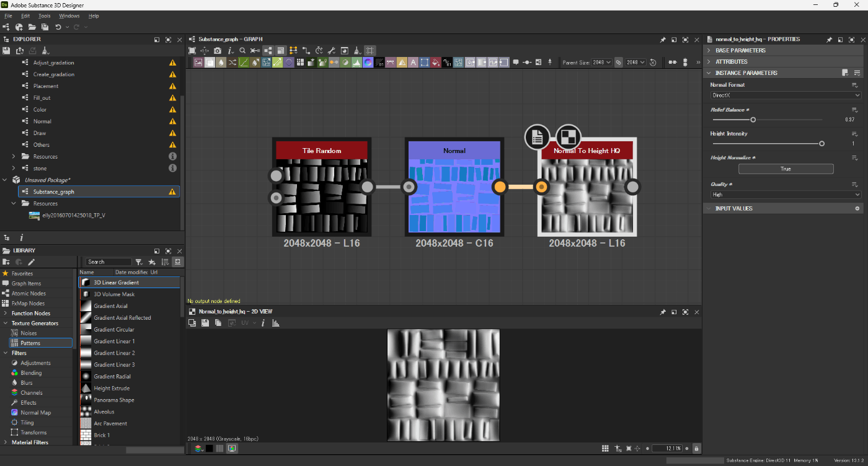Undo the last action
This screenshot has width=868, height=466.
pos(58,27)
